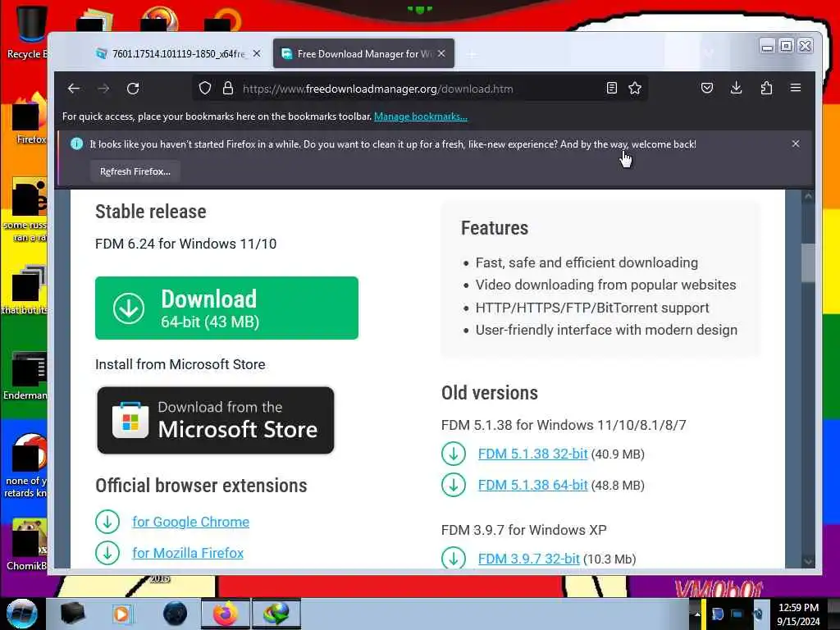
Task: Open the Firefox desktop shortcut
Action: pyautogui.click(x=28, y=119)
